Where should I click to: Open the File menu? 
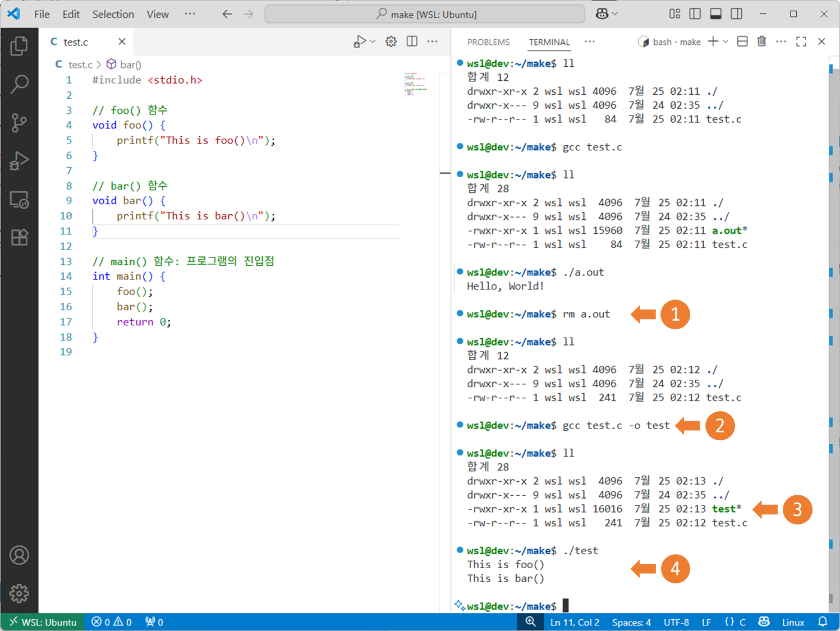click(x=42, y=14)
